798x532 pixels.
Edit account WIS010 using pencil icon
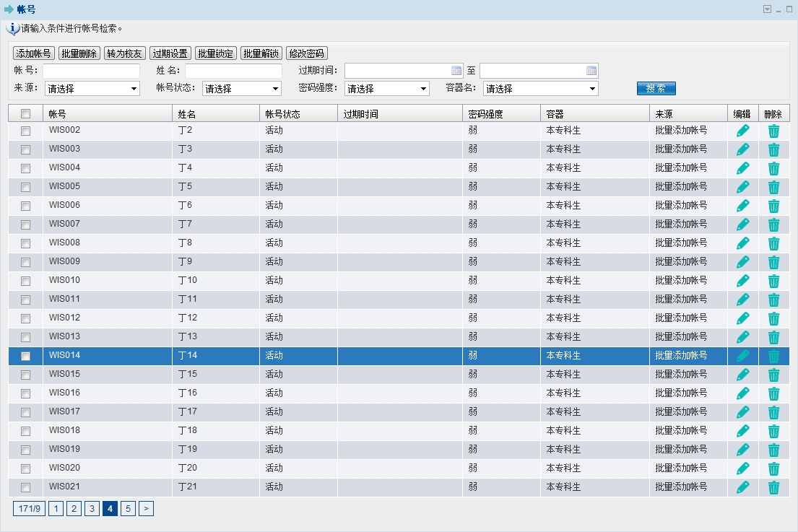click(x=742, y=281)
